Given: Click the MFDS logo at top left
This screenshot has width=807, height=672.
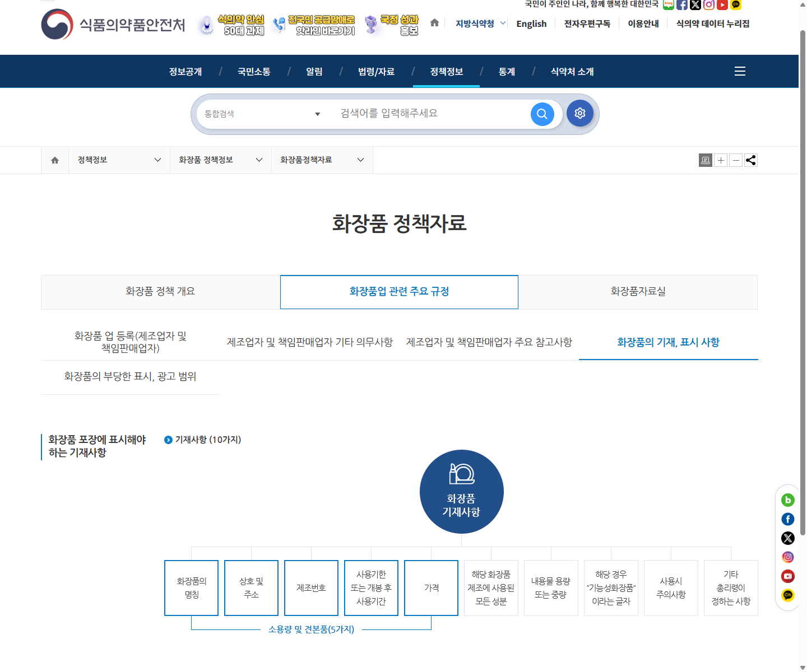Looking at the screenshot, I should pos(113,25).
